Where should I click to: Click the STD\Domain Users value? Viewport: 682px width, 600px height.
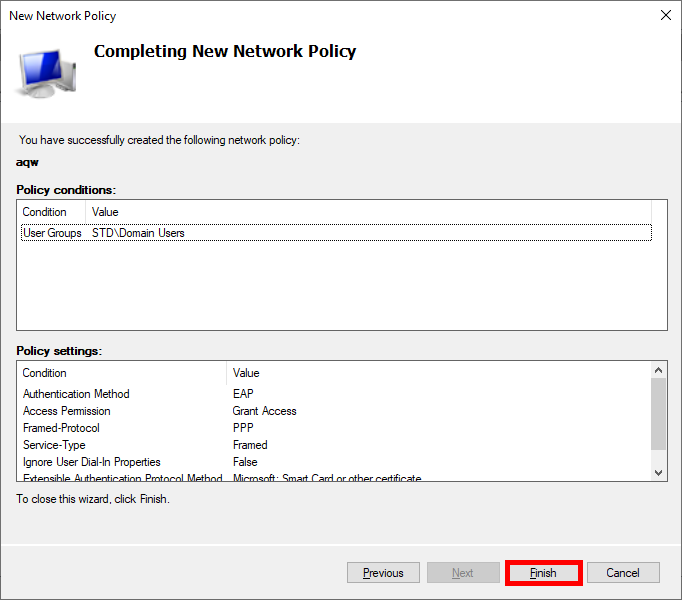click(138, 233)
